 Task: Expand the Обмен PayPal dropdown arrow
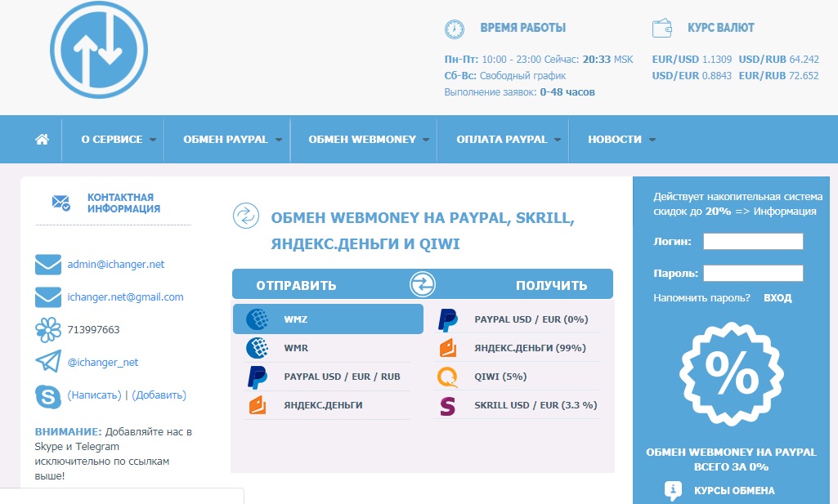(279, 140)
